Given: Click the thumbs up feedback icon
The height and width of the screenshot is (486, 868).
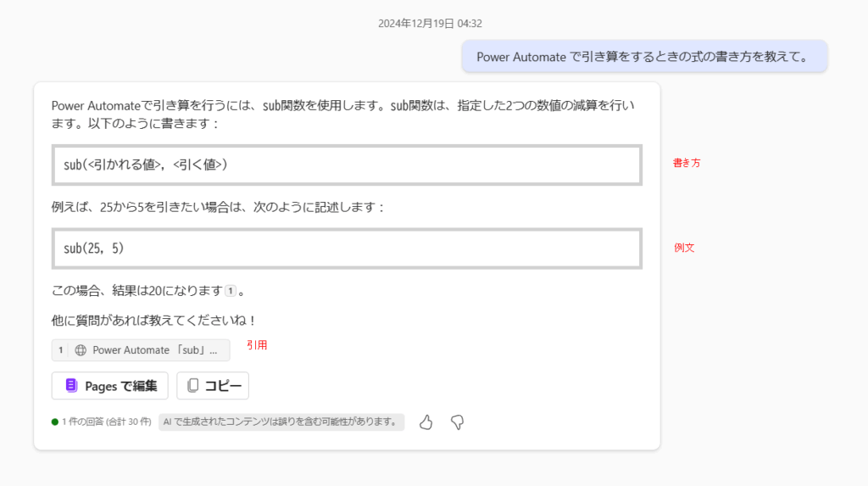Looking at the screenshot, I should [426, 422].
